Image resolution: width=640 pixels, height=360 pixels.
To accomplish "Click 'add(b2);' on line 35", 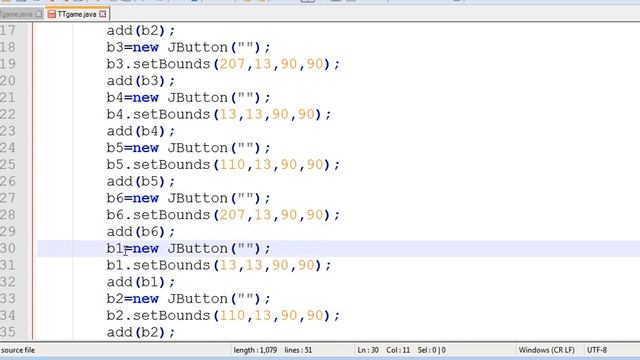I will pos(140,332).
